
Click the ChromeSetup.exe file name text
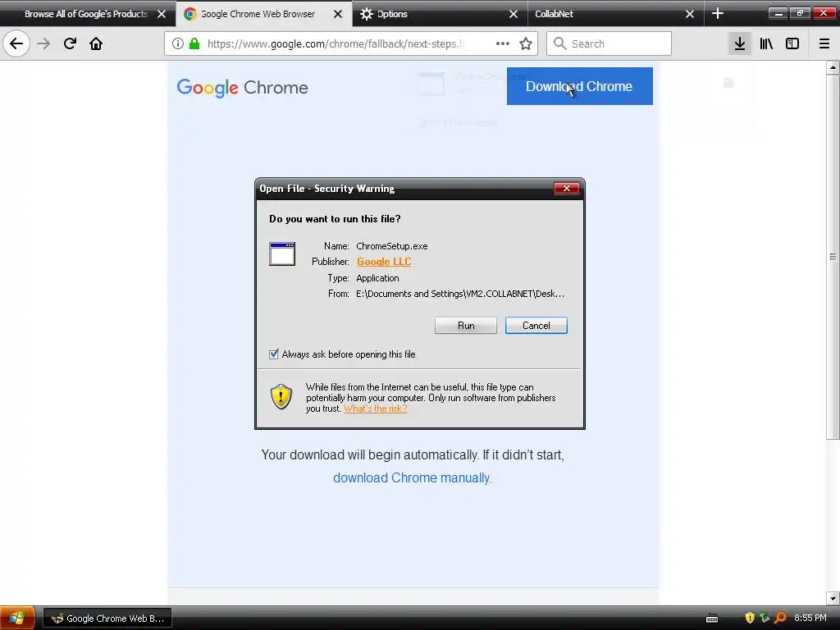[391, 246]
